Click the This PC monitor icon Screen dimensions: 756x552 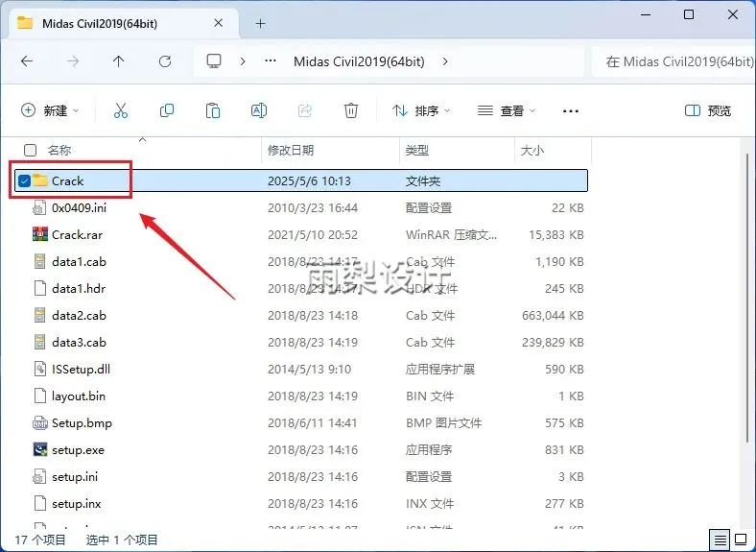click(214, 61)
